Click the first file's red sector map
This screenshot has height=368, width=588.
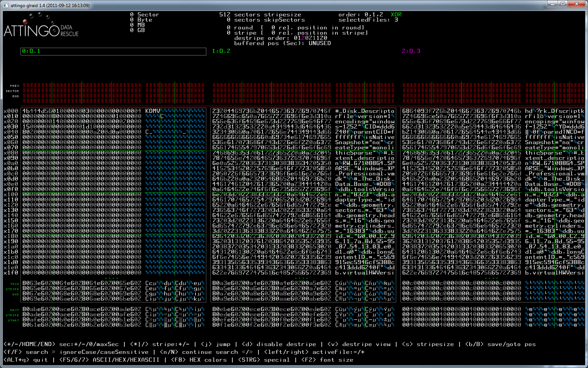click(x=113, y=93)
